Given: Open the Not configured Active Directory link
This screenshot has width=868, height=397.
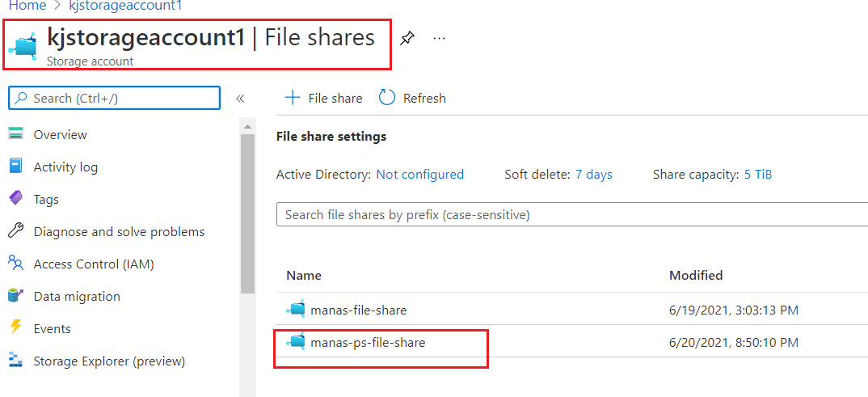Looking at the screenshot, I should click(419, 175).
